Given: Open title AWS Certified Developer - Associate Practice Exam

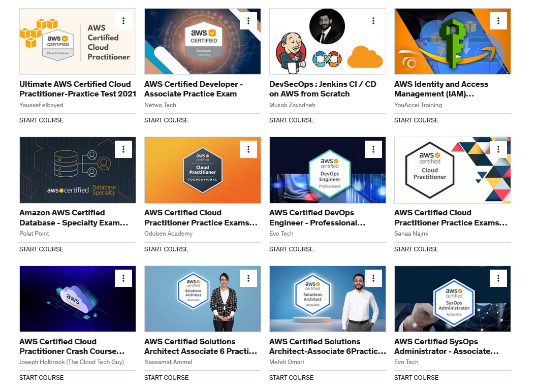Looking at the screenshot, I should click(x=194, y=89).
